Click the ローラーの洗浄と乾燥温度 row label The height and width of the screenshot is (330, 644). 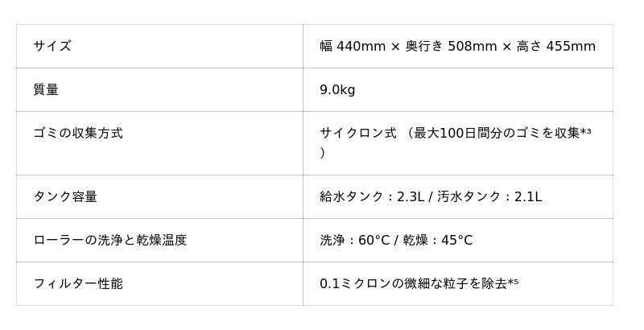point(110,241)
